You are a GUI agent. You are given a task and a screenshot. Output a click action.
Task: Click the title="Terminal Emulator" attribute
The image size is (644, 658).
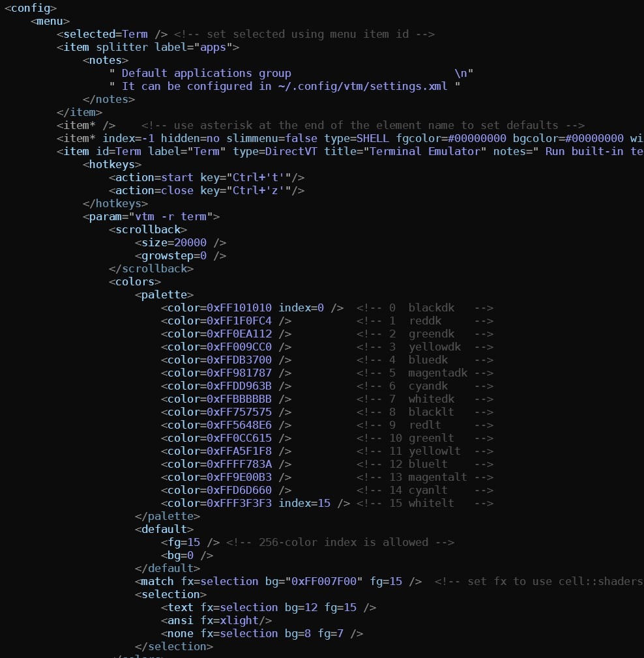(405, 151)
